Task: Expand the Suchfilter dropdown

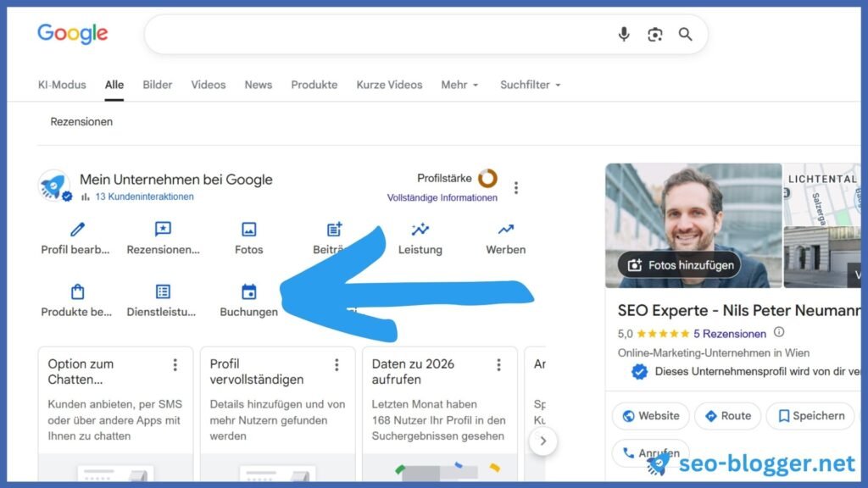Action: tap(531, 85)
